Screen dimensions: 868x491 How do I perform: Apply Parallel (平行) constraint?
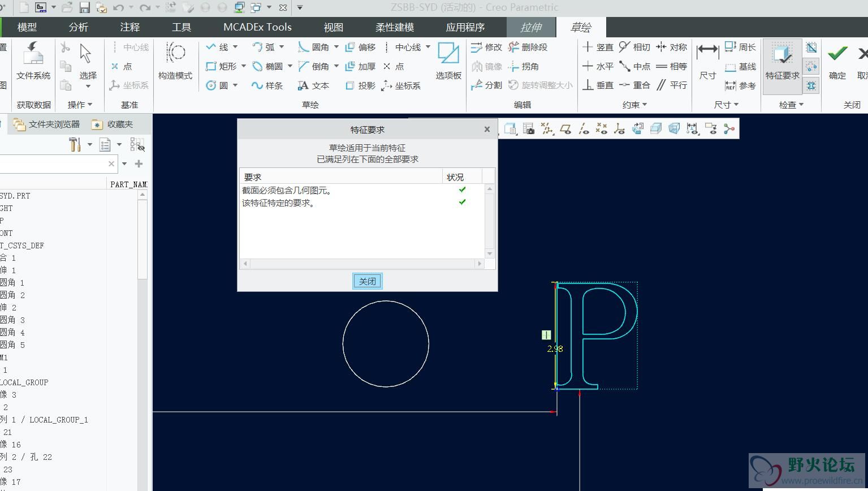[671, 85]
